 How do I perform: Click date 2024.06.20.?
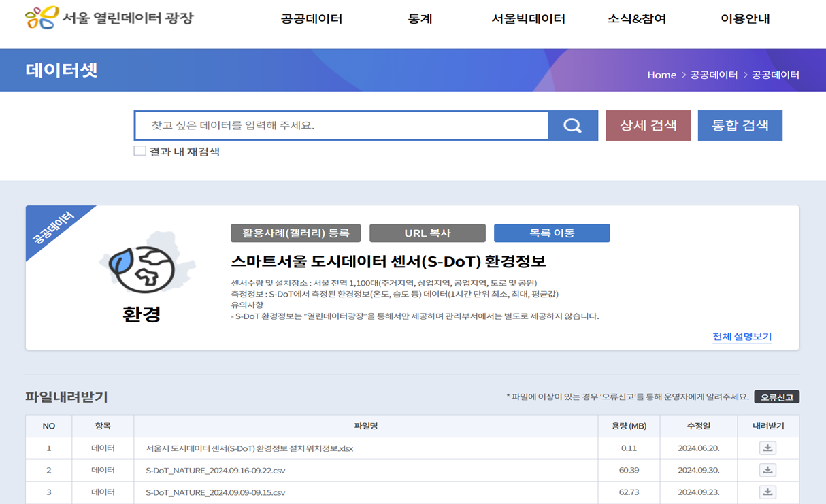pos(699,448)
